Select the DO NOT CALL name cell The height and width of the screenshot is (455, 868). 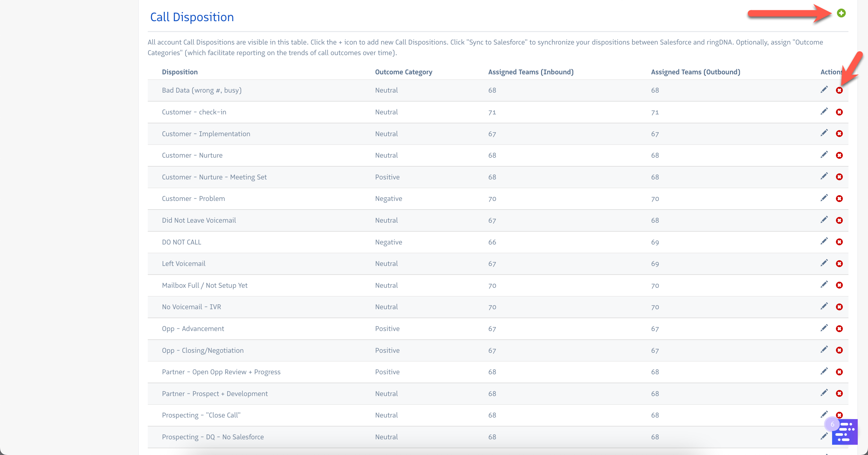[181, 242]
